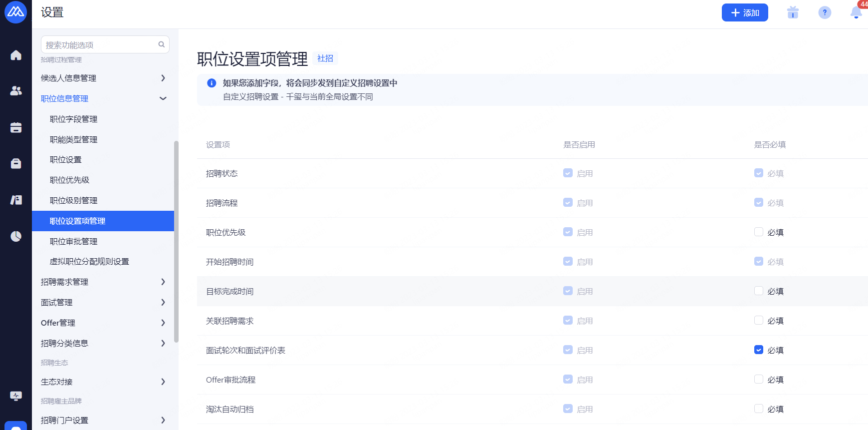Open the notification bell with red badge
This screenshot has width=868, height=430.
856,12
